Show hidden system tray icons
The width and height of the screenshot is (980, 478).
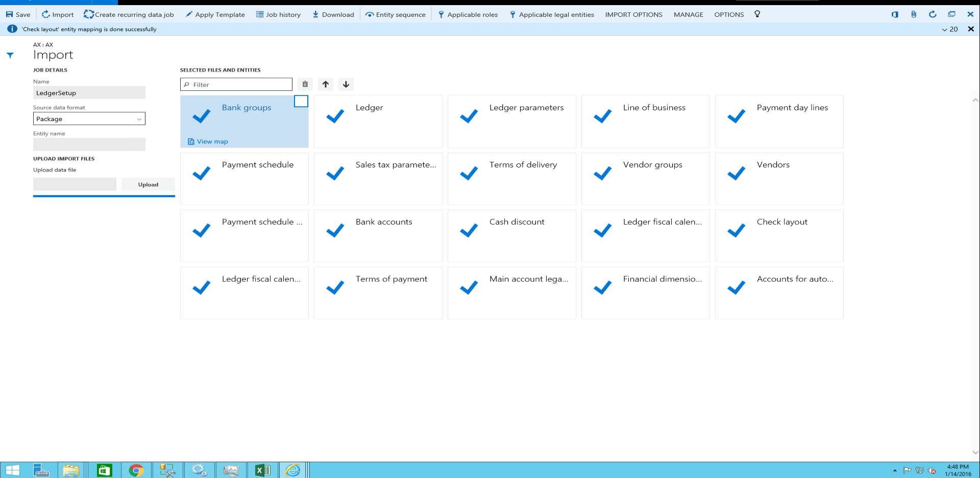point(895,470)
